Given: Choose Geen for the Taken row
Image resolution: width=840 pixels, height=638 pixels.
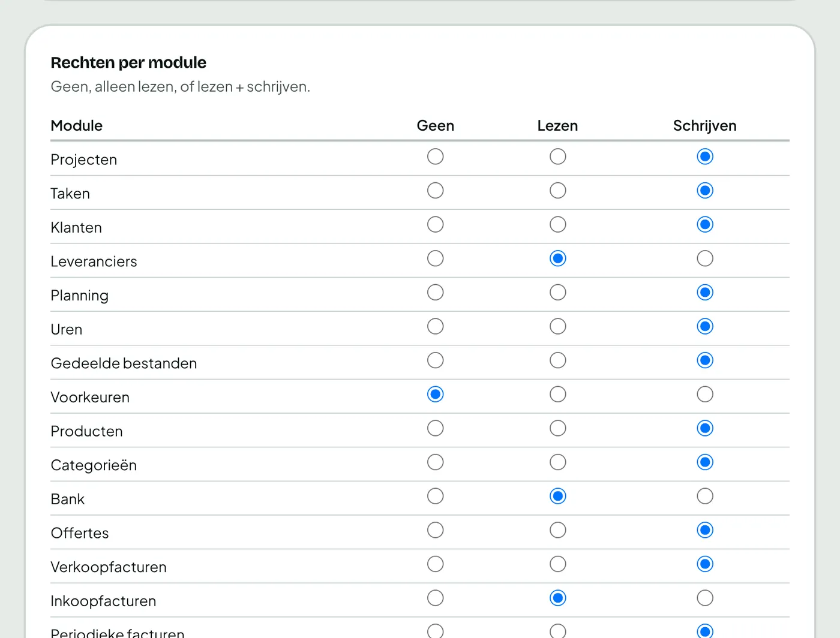Looking at the screenshot, I should tap(436, 191).
